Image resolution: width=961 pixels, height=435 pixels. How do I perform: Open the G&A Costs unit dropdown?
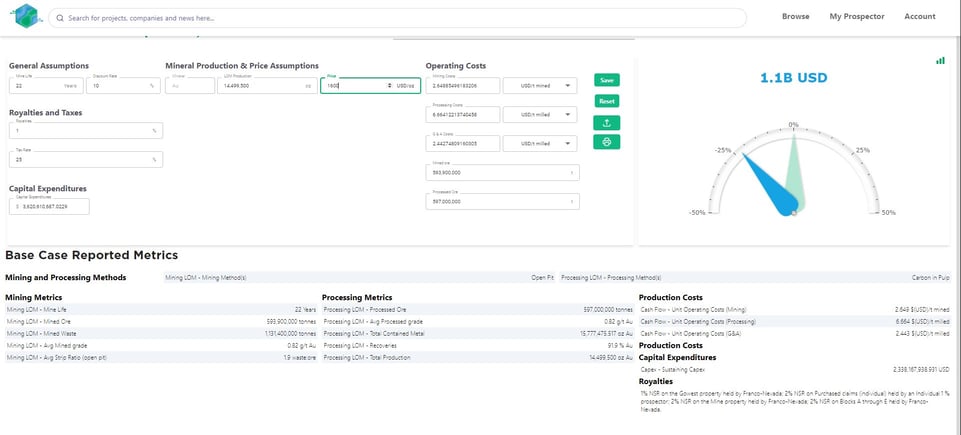pyautogui.click(x=541, y=144)
